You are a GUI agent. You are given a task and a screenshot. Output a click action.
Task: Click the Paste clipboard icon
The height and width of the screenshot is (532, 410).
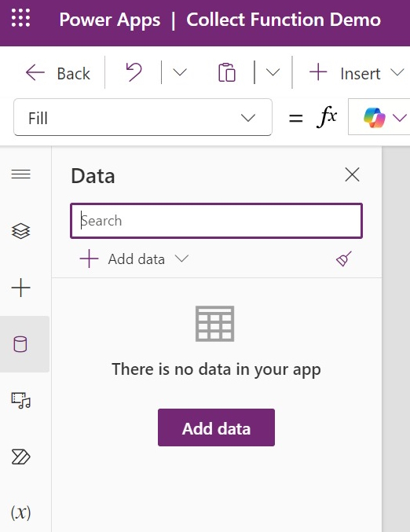pos(226,72)
